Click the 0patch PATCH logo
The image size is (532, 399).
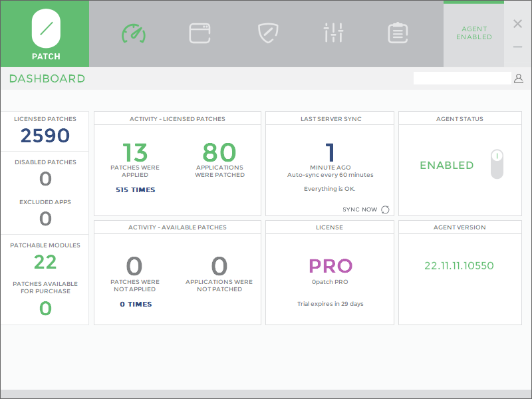[46, 34]
